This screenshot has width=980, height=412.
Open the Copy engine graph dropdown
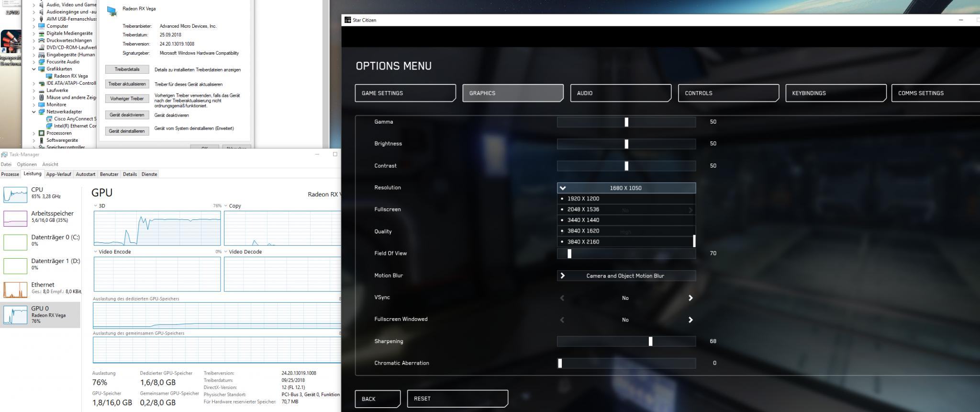pyautogui.click(x=226, y=206)
